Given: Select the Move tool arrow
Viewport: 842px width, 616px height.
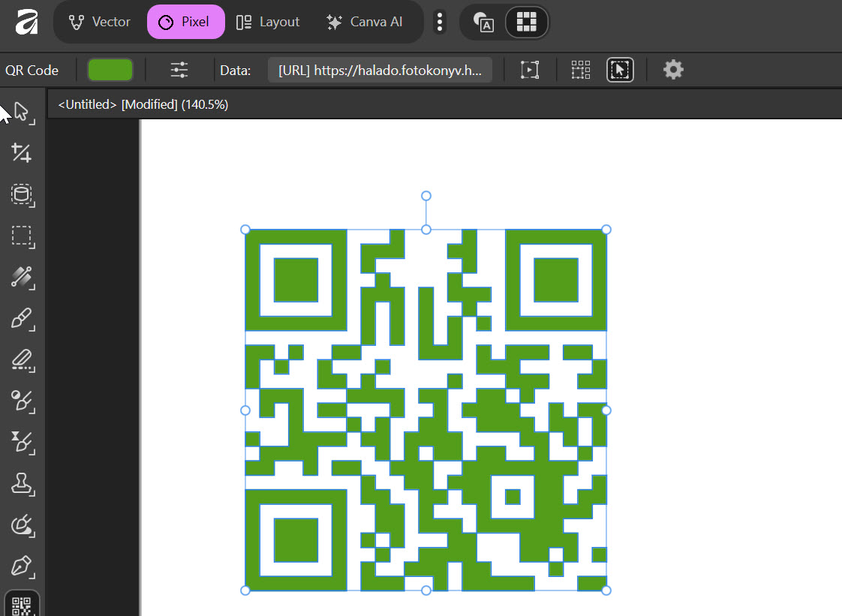Looking at the screenshot, I should click(22, 113).
